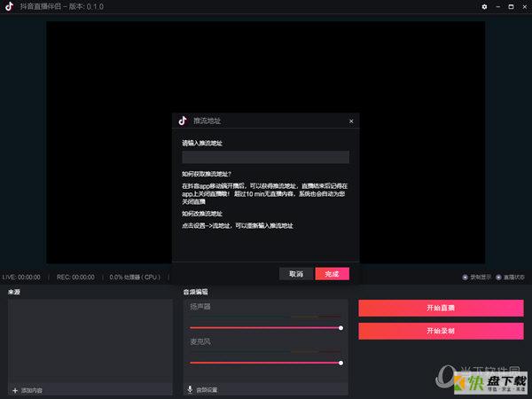
Task: Click the LIVE: 00:00:00 status text
Action: 21,278
